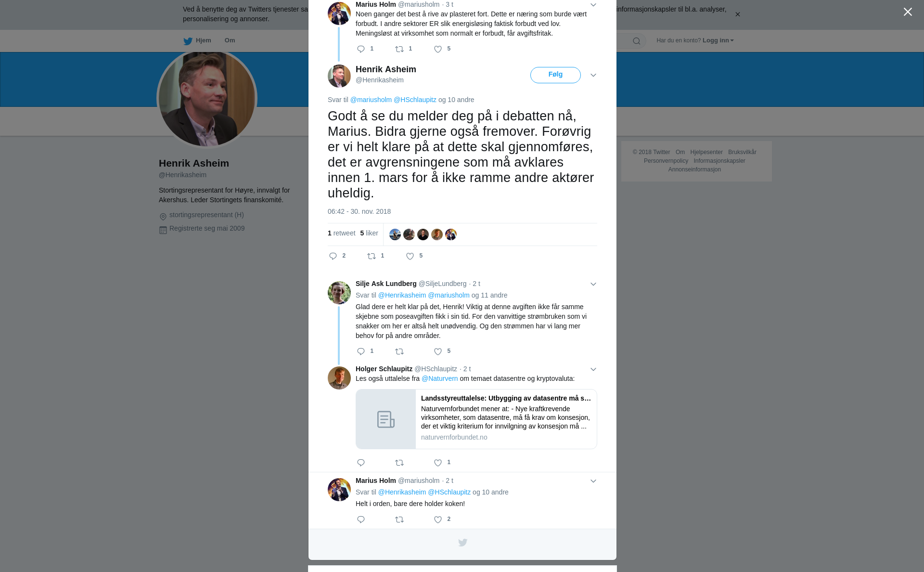Open options chevron for Holger Schlaupitz's tweet
This screenshot has width=924, height=572.
tap(593, 369)
